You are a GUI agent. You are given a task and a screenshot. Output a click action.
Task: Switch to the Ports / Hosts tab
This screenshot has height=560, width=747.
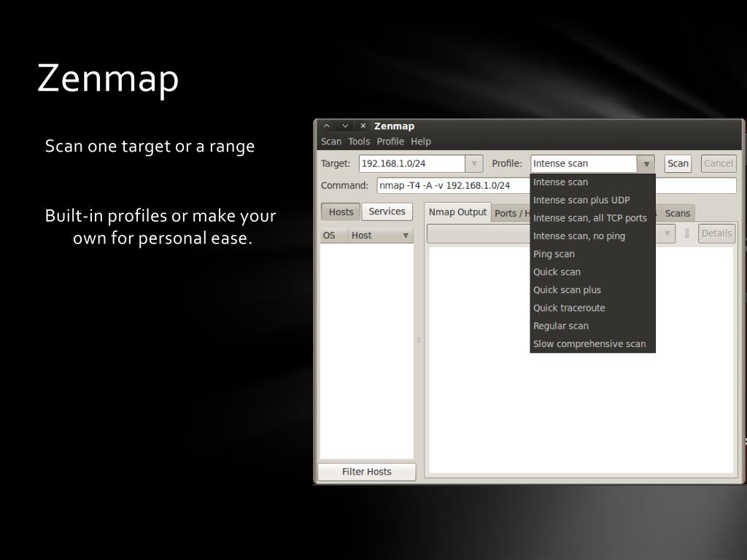(511, 214)
